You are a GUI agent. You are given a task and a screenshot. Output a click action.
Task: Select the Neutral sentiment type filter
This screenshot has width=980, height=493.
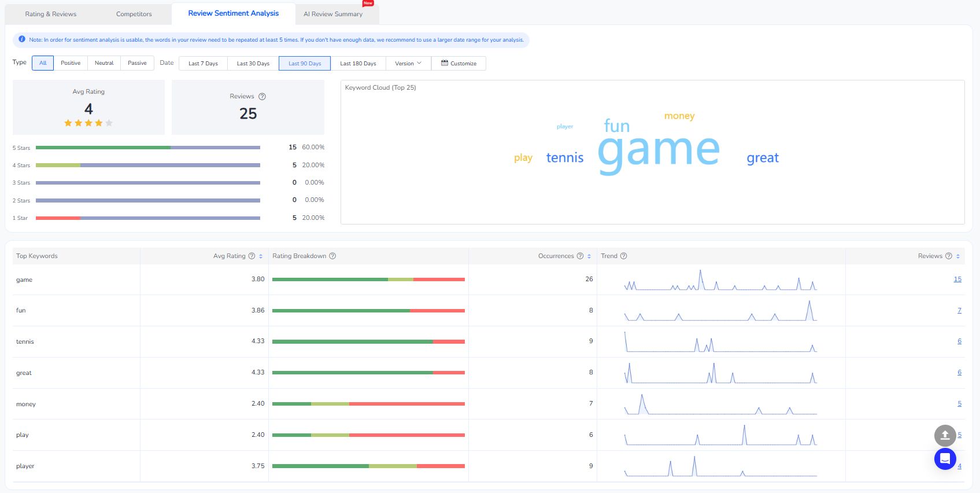(104, 63)
